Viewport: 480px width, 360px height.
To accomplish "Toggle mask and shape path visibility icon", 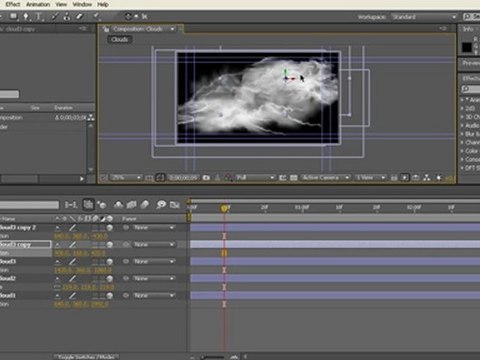I will click(x=160, y=178).
